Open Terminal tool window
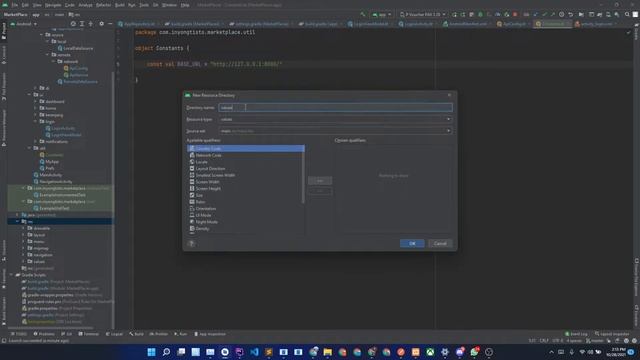This screenshot has width=640, height=360. pyautogui.click(x=88, y=334)
